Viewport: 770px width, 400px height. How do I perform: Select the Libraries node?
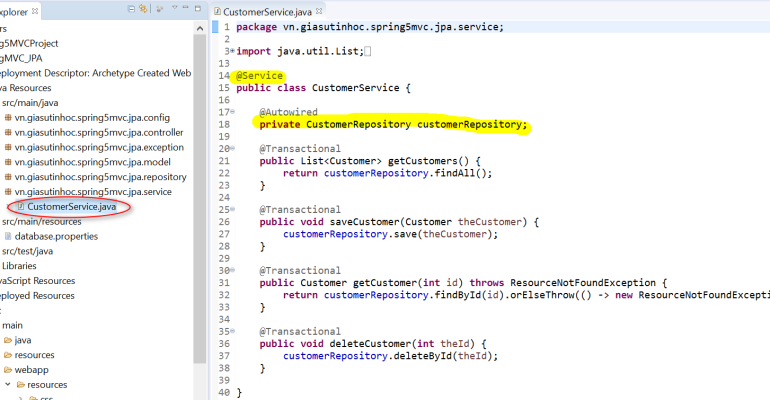tap(19, 266)
